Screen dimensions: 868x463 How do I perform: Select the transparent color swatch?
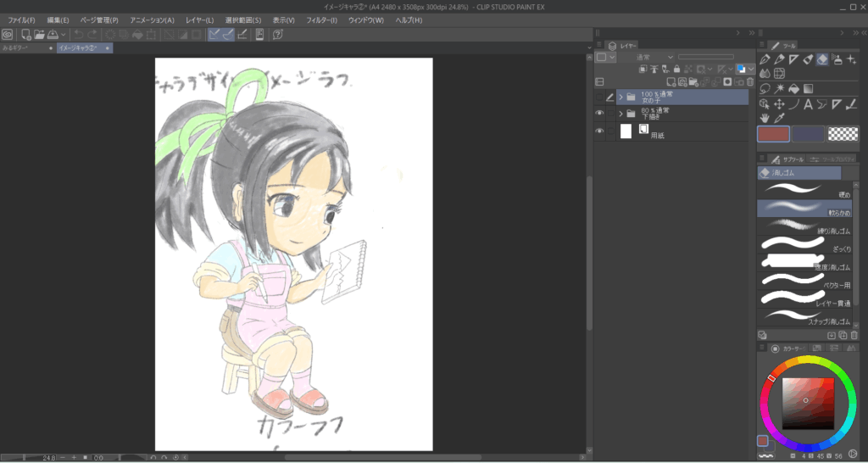[843, 134]
